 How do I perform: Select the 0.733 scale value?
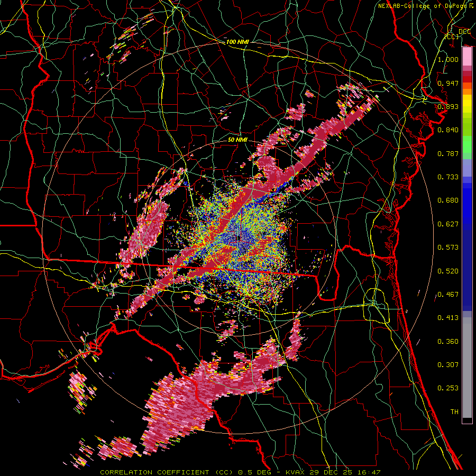(x=448, y=177)
